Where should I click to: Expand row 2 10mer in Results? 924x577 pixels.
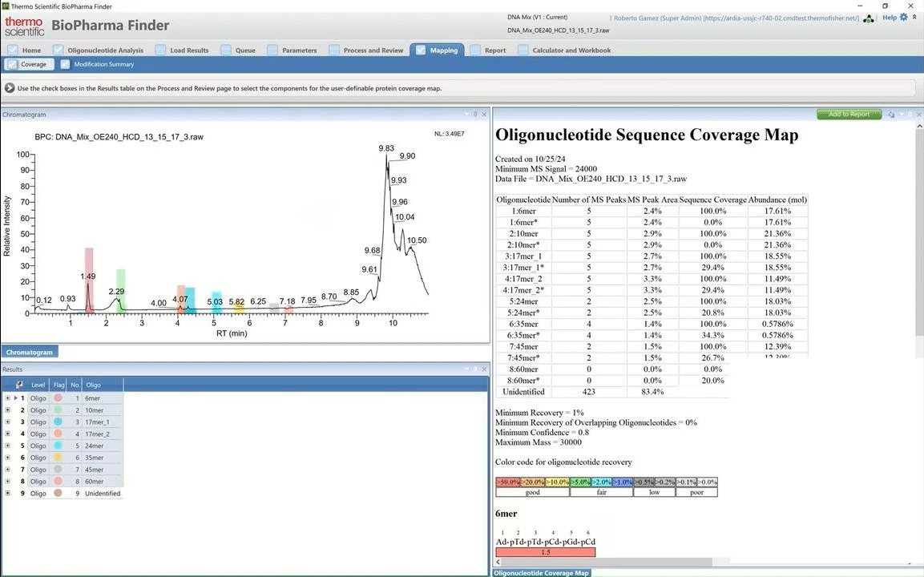pyautogui.click(x=7, y=410)
